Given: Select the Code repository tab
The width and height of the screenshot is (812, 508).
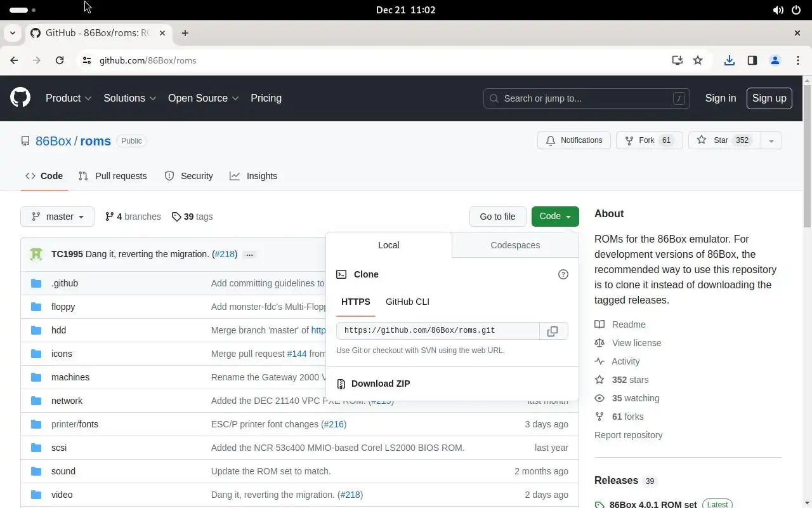Looking at the screenshot, I should pos(44,176).
